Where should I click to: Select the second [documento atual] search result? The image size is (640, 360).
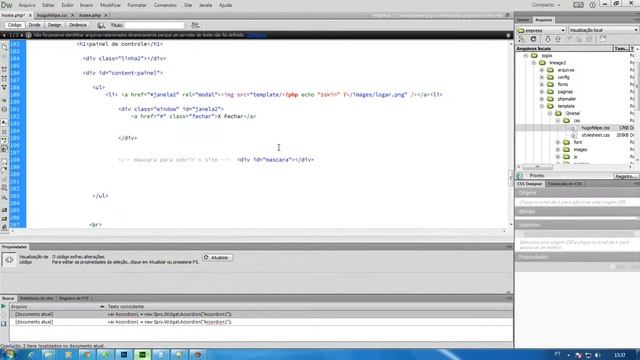[261, 322]
